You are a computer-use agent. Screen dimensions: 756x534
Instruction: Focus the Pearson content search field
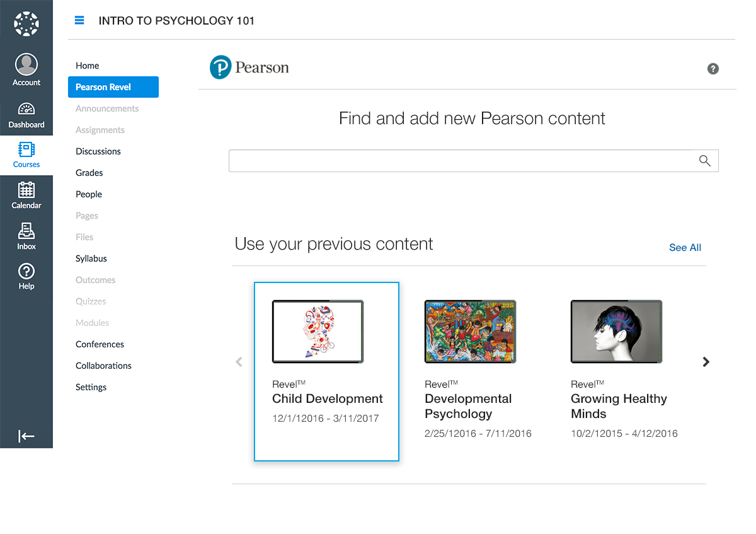pyautogui.click(x=473, y=161)
